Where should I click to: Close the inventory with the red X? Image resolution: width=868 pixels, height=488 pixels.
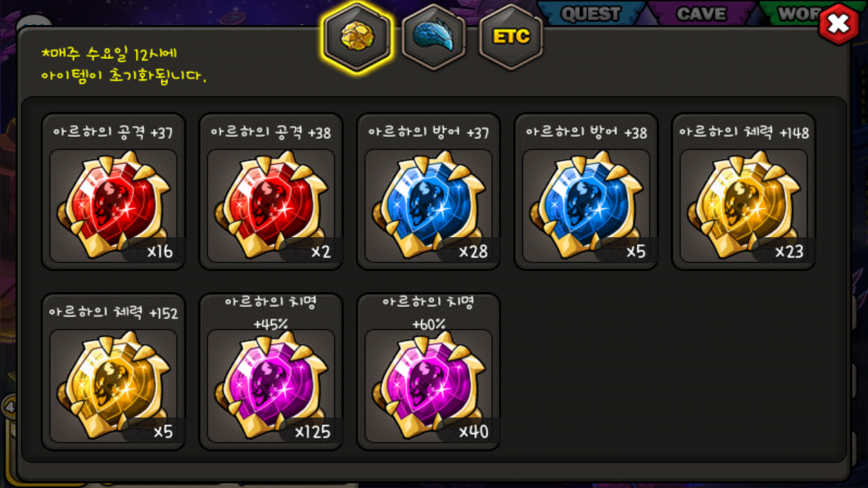tap(840, 24)
